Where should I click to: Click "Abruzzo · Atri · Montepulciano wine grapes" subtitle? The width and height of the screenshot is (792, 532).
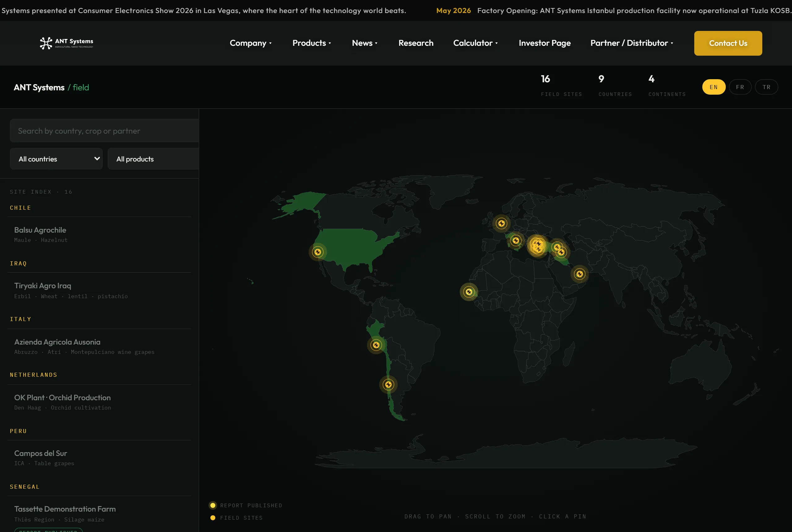(84, 352)
